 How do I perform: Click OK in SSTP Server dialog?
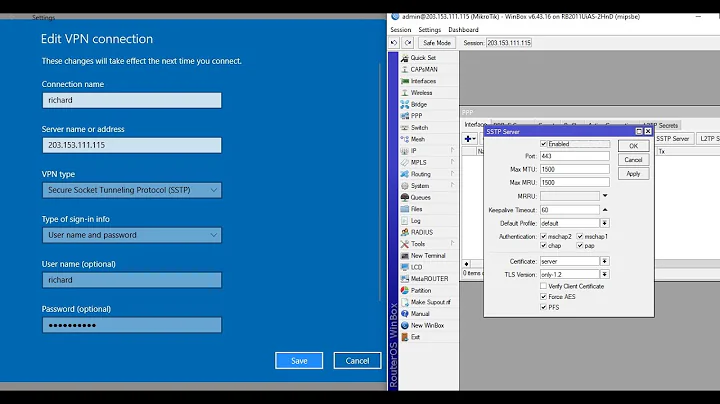click(x=633, y=146)
